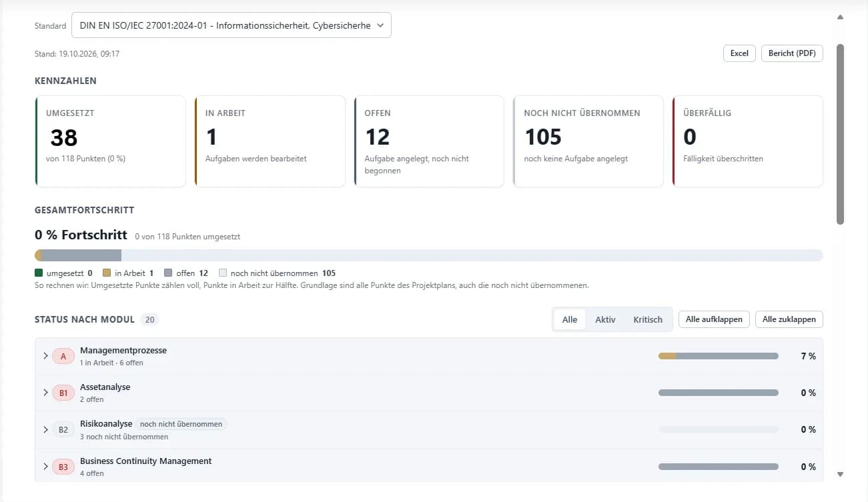Expand the Managementprozesse module chevron
Screen dimensions: 868x502
coord(45,356)
